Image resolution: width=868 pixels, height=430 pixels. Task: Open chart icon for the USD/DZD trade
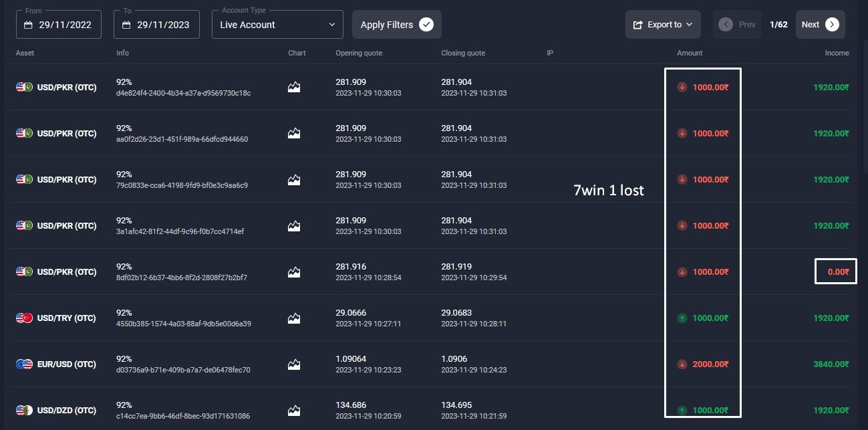(x=294, y=410)
